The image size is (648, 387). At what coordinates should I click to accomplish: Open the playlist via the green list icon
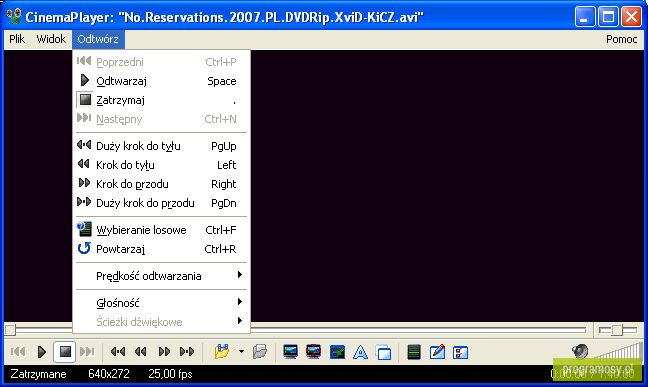(x=414, y=352)
